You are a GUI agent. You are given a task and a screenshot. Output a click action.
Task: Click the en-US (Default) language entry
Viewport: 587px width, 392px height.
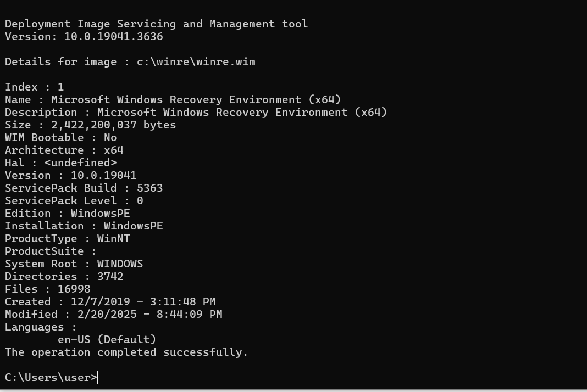tap(107, 340)
